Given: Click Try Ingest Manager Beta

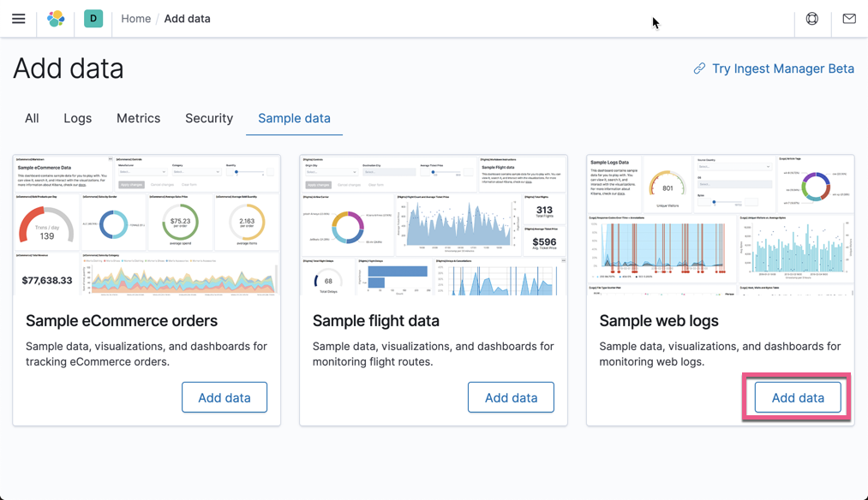Looking at the screenshot, I should pos(780,68).
